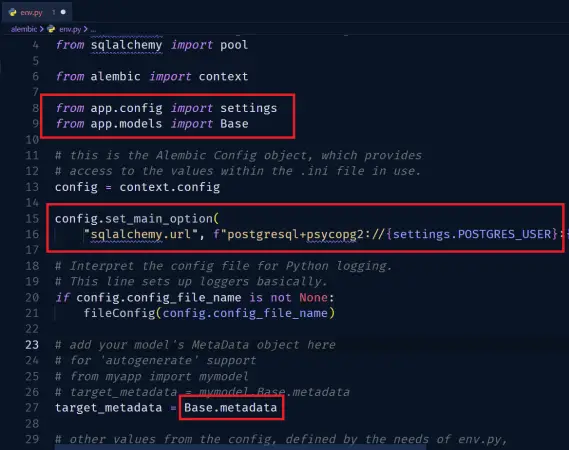The height and width of the screenshot is (450, 569).
Task: Click the Python icon in the breadcrumb
Action: (51, 29)
